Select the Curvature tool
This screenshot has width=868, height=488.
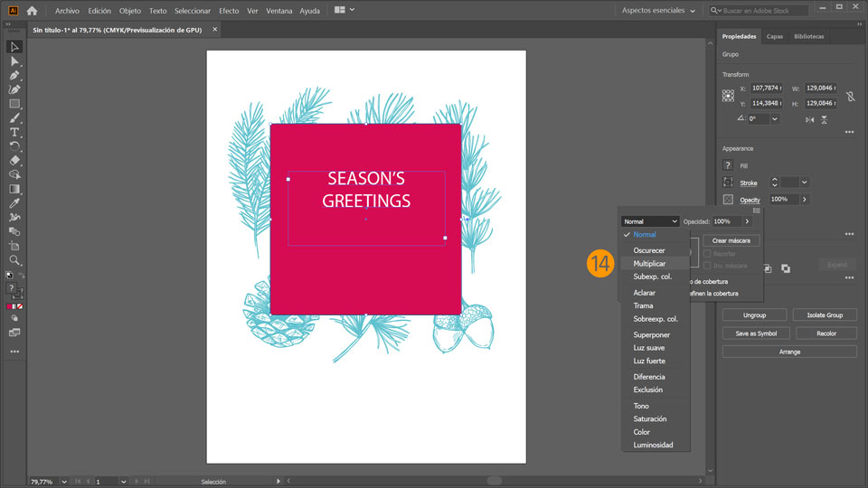pyautogui.click(x=14, y=89)
